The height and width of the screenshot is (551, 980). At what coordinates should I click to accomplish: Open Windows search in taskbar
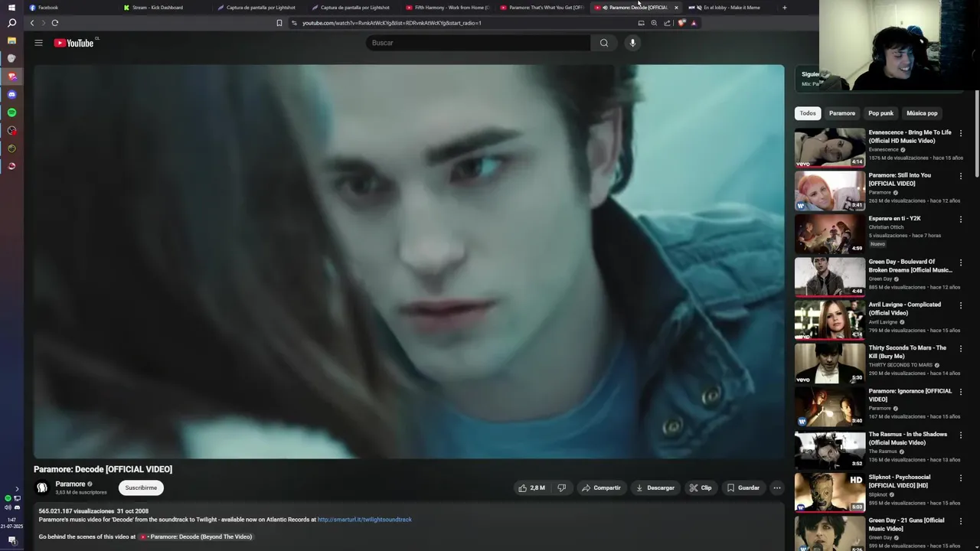(x=11, y=24)
